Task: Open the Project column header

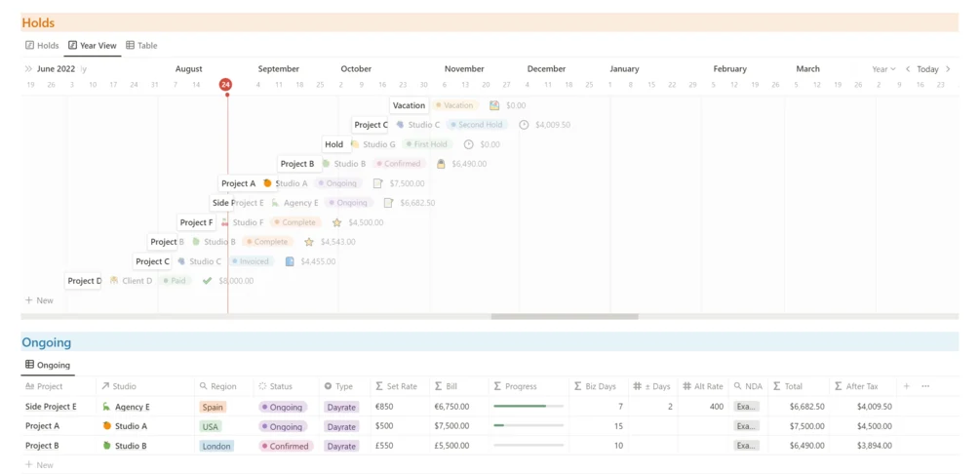Action: pyautogui.click(x=59, y=386)
